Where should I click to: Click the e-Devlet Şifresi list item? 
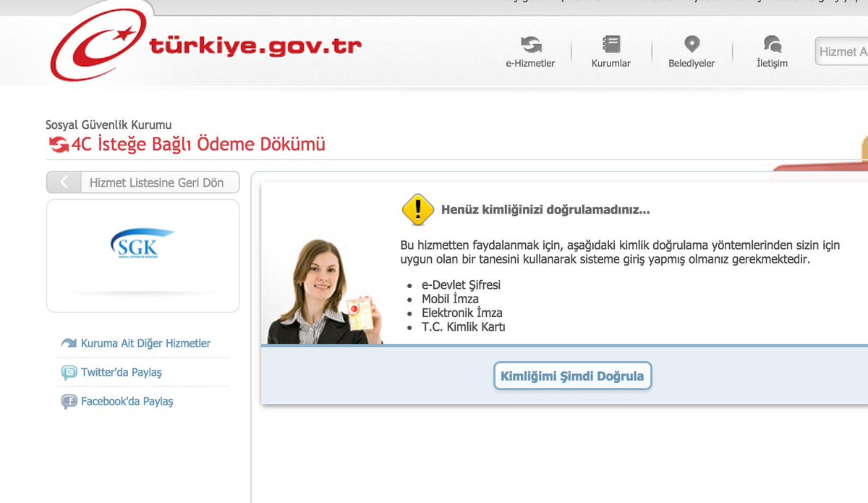(x=461, y=285)
